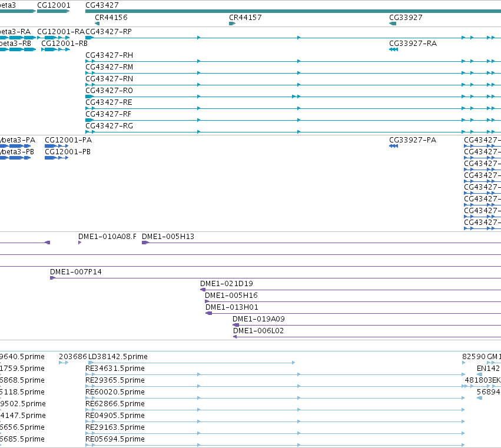Click the DME1-005H13 purple start glyph
501x448 pixels.
click(145, 243)
